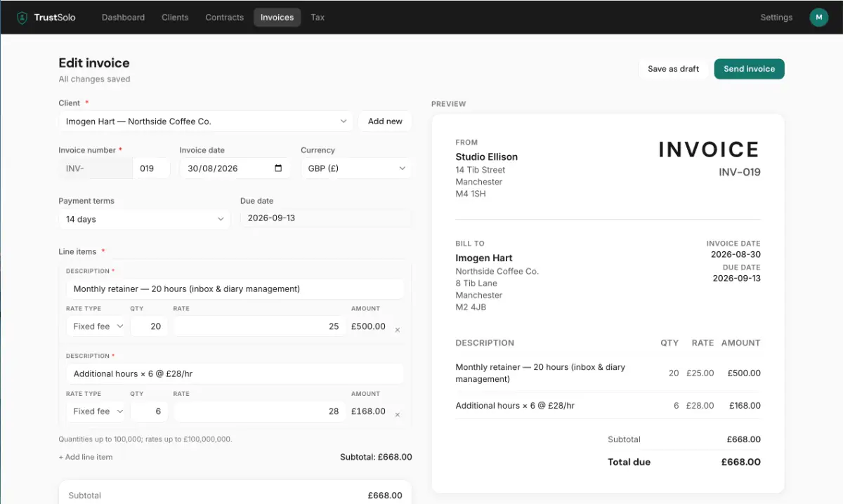
Task: Open Rate type dropdown for Monthly retainer
Action: coord(98,326)
